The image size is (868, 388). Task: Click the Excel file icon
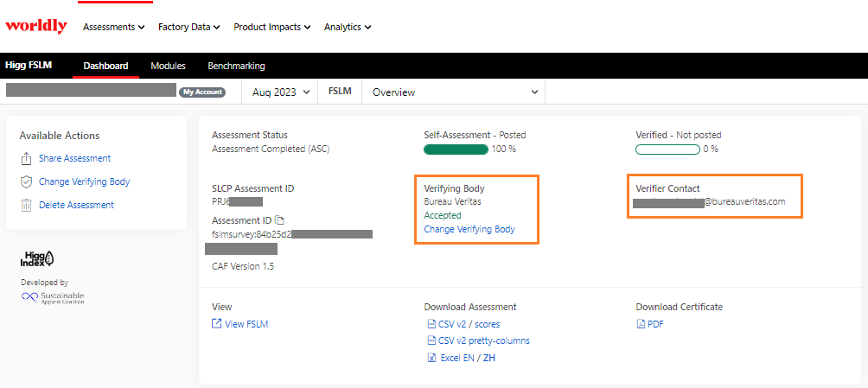[x=431, y=358]
